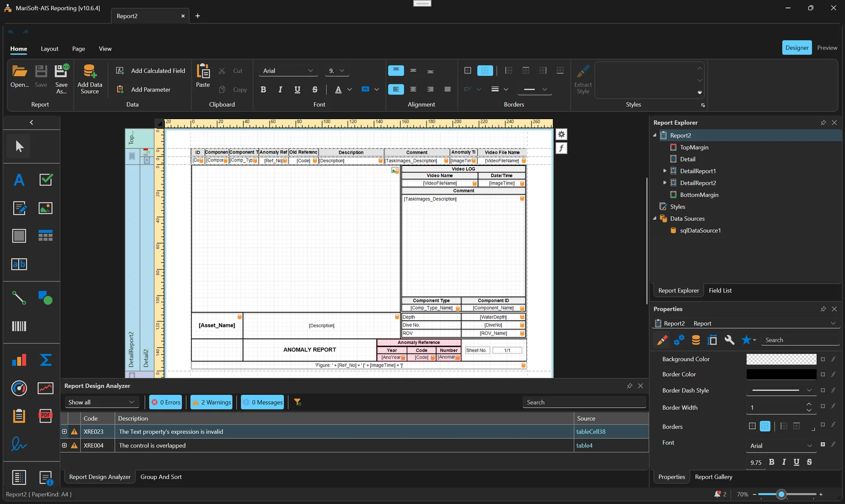Expand the Styles gallery dropdown arrow
Image resolution: width=845 pixels, height=504 pixels.
tap(699, 93)
